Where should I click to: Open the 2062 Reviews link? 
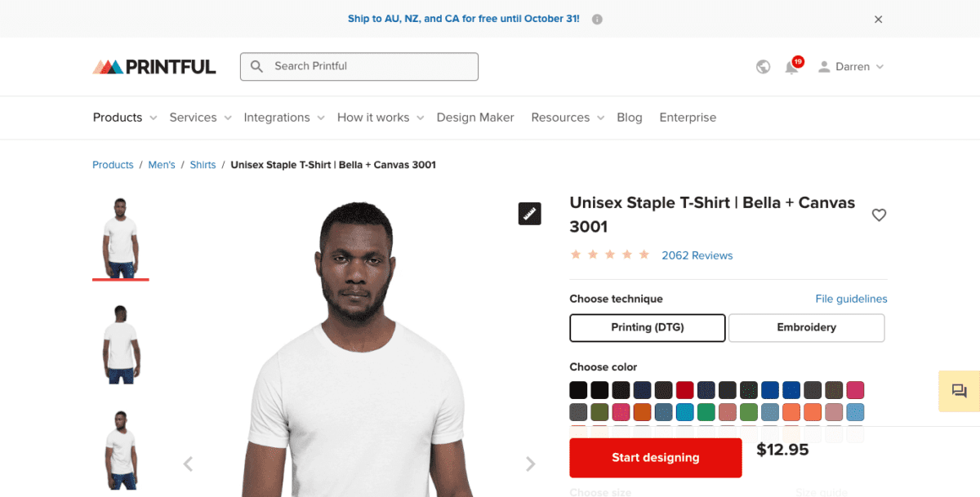click(x=697, y=255)
